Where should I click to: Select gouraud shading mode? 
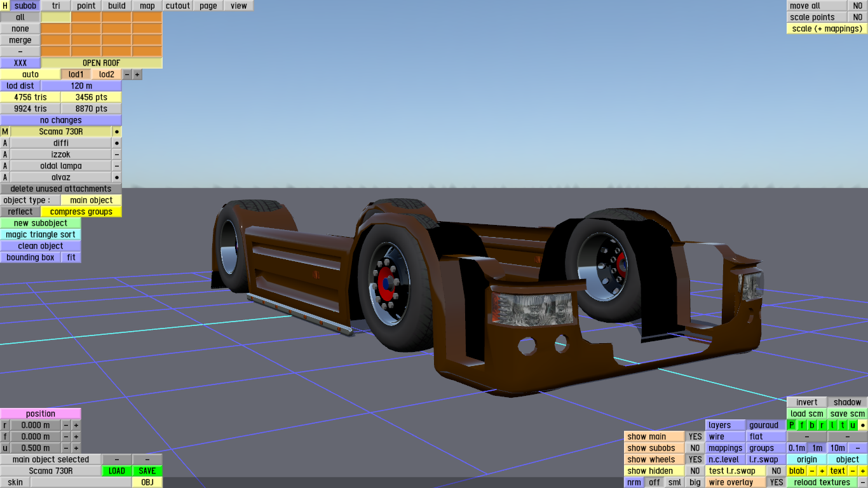(x=766, y=425)
